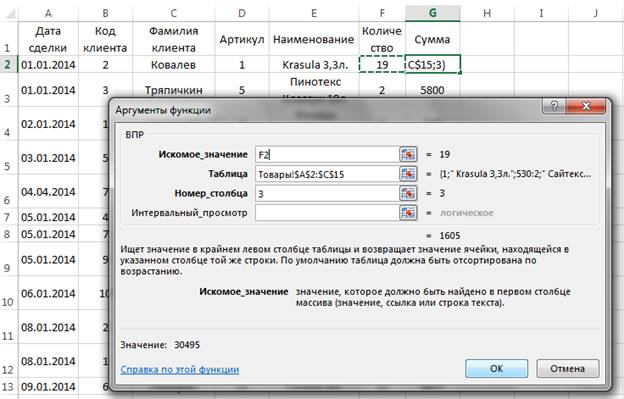
Task: Click range selector icon beside Интервальный_просмотр field
Action: [x=408, y=213]
